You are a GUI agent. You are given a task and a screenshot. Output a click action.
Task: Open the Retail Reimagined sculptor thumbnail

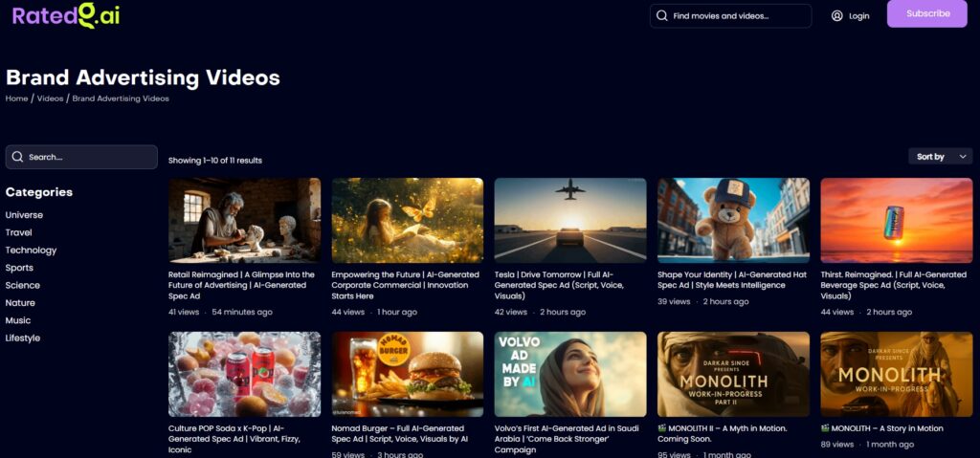(x=244, y=220)
